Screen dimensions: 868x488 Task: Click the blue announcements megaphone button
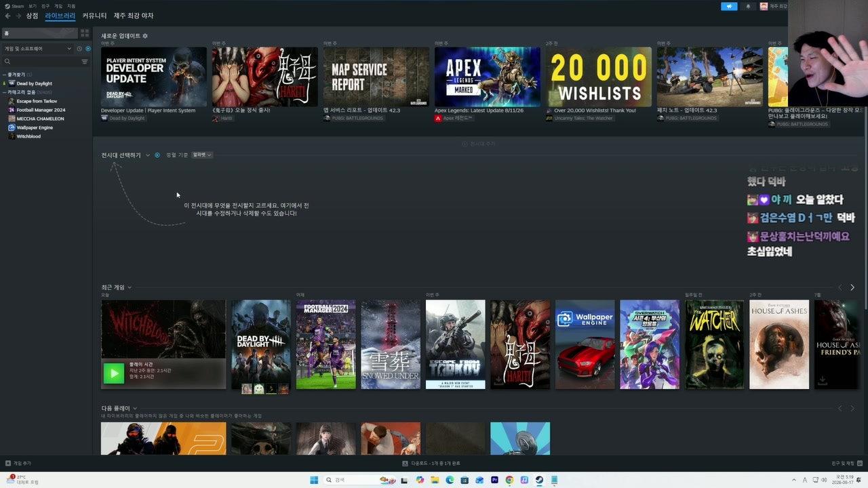[729, 6]
